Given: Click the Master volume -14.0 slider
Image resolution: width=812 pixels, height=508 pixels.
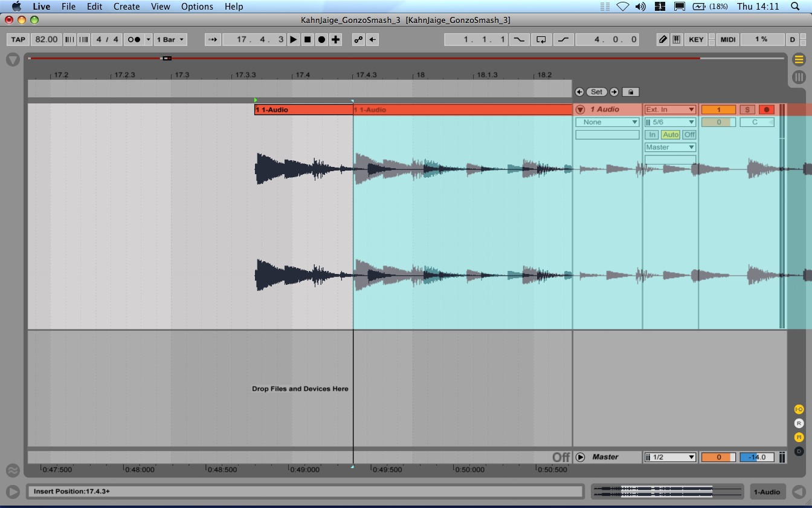Looking at the screenshot, I should tap(756, 457).
